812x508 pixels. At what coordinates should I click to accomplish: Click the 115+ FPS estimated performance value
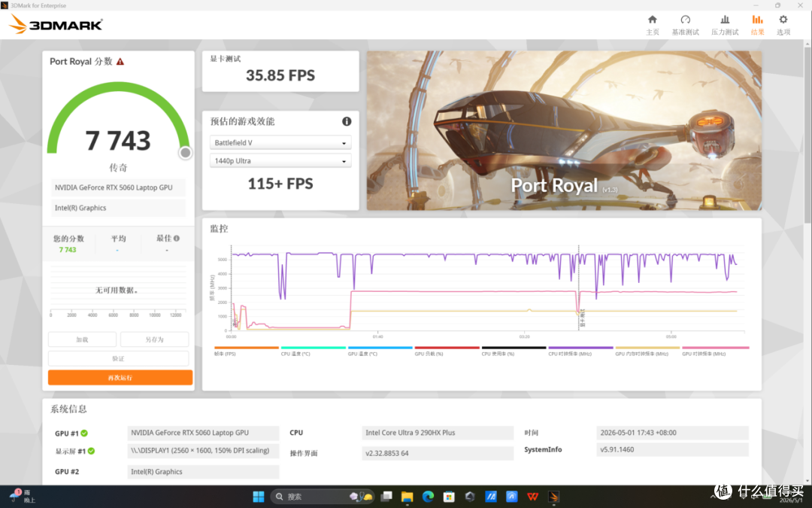[x=280, y=184]
